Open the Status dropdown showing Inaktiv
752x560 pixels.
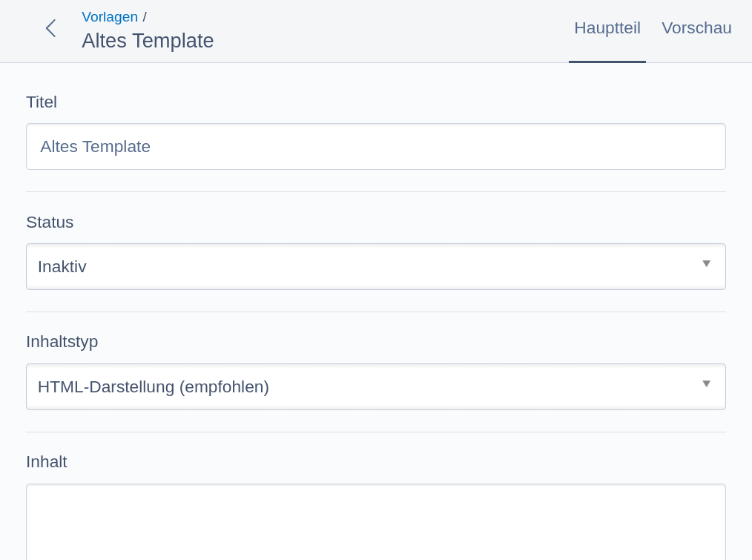pos(376,266)
